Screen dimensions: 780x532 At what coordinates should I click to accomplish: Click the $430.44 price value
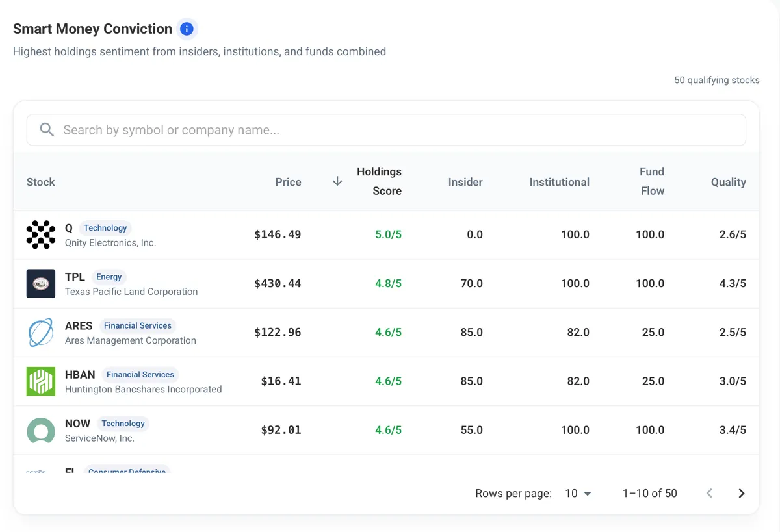[x=278, y=283]
